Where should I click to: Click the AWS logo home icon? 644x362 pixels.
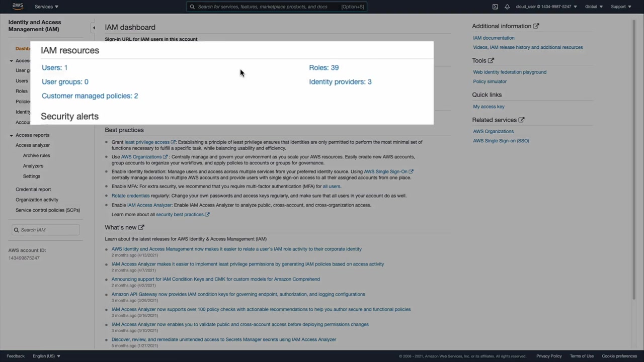click(x=18, y=7)
